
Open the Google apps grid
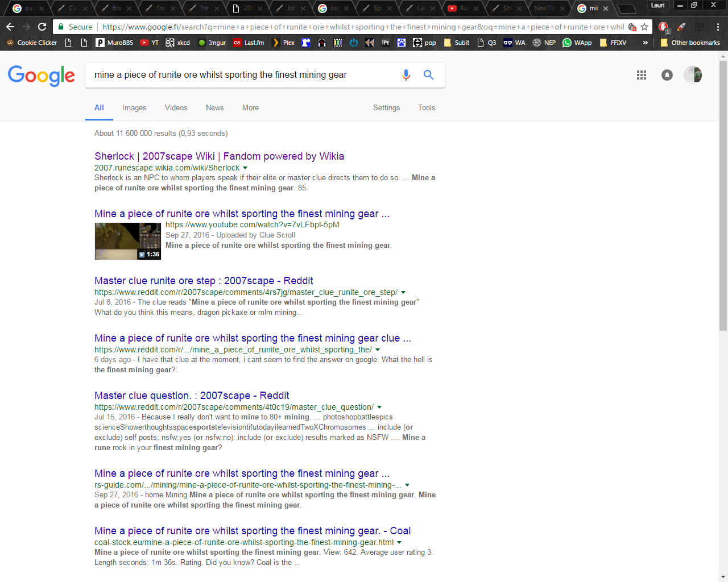[x=642, y=75]
